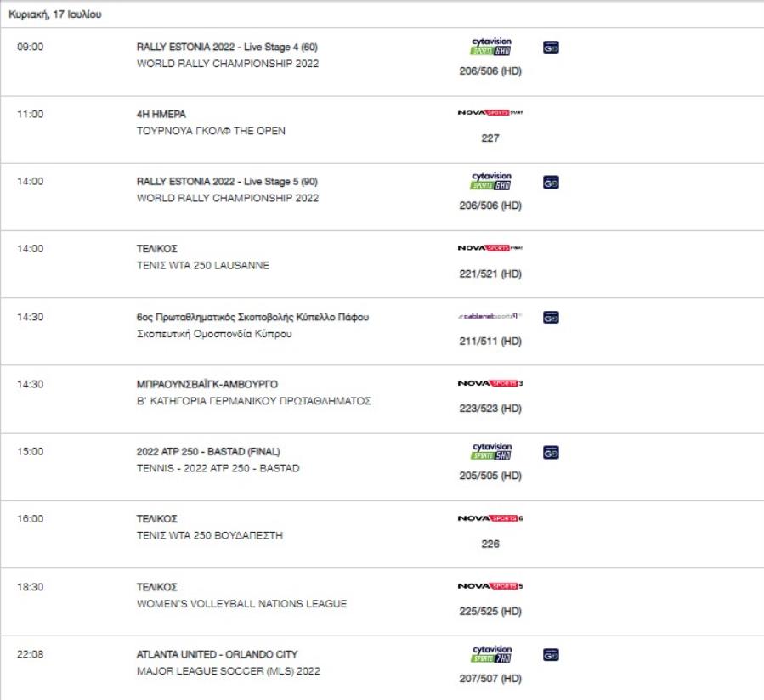
Task: Click GO icon for Atlanta United match
Action: coord(551,655)
